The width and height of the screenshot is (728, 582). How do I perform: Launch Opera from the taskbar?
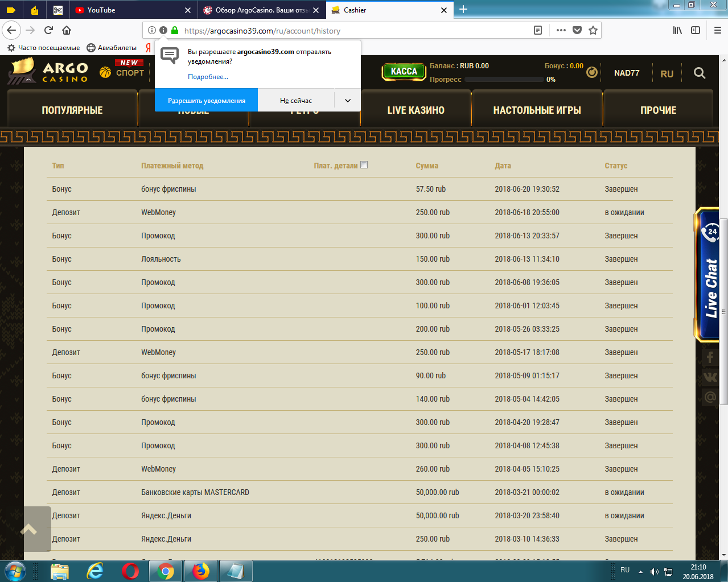tap(130, 571)
